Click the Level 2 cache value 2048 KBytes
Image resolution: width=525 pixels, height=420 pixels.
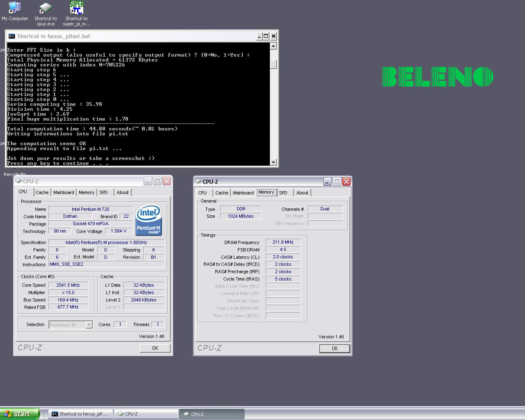pyautogui.click(x=144, y=300)
